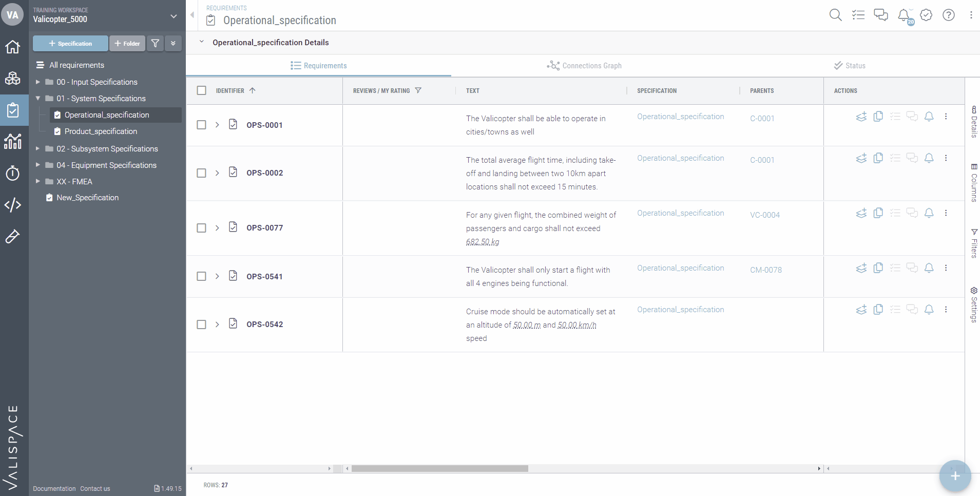Click the add Specification button
The width and height of the screenshot is (980, 496).
coord(70,44)
